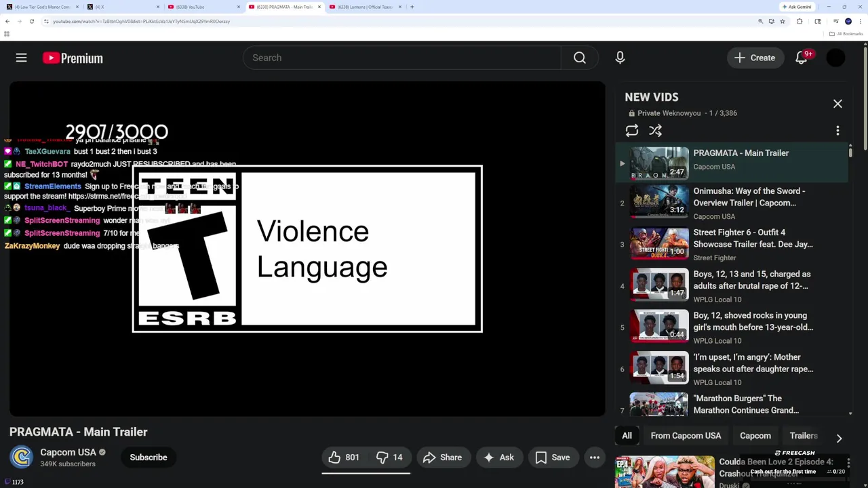Screen dimensions: 868x488
Task: Click the magnifier search button
Action: [x=580, y=58]
